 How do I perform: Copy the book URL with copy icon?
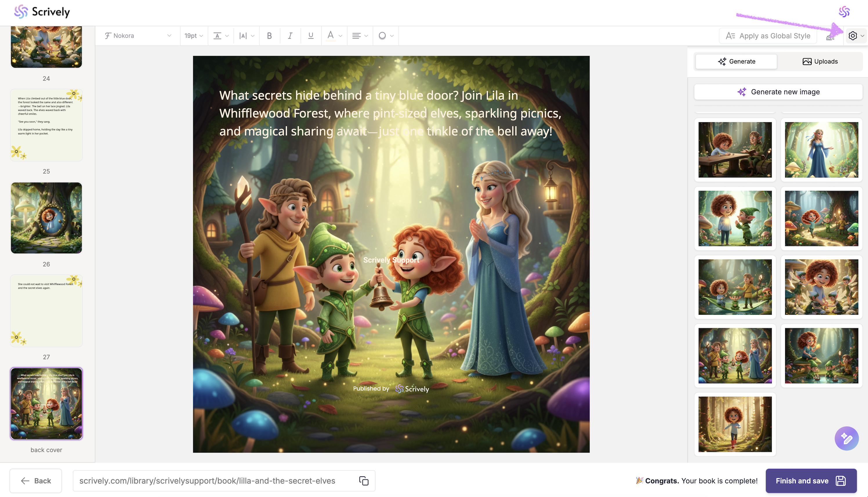[x=364, y=481]
